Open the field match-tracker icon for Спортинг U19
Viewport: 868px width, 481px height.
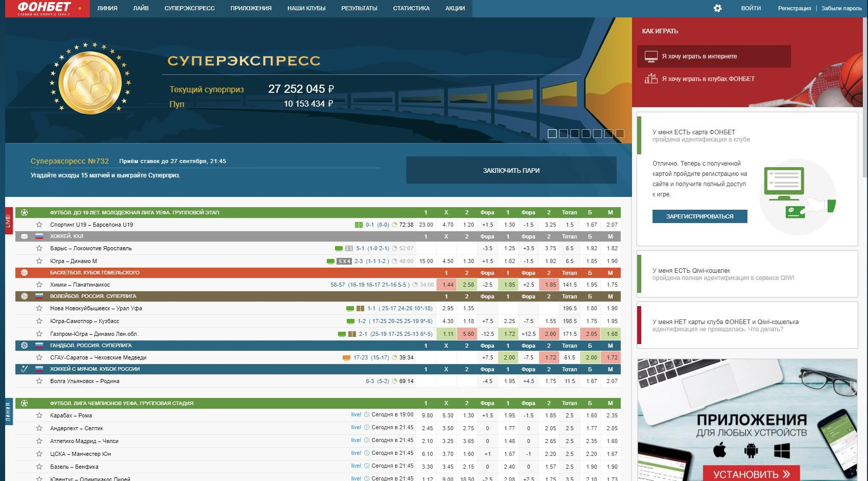359,225
